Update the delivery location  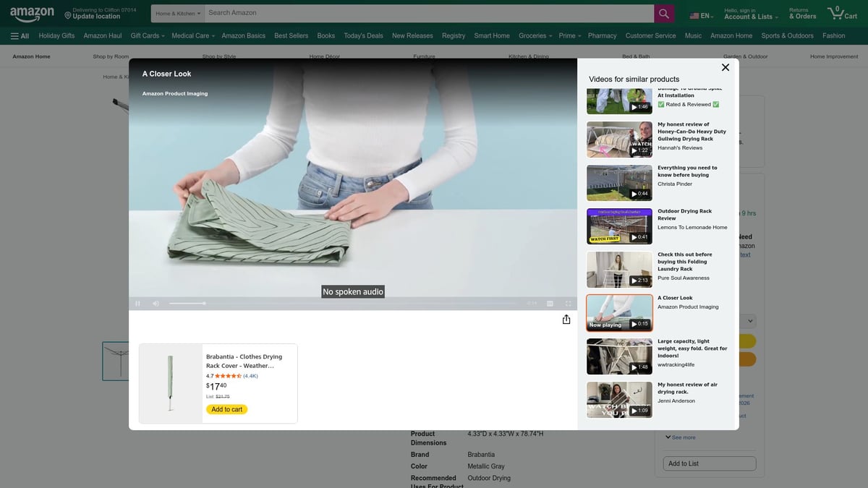point(96,17)
